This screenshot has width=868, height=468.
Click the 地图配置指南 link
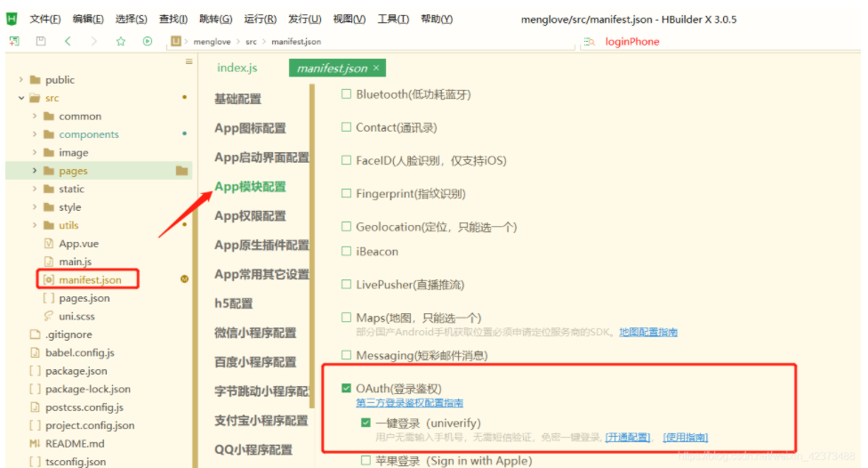(647, 332)
